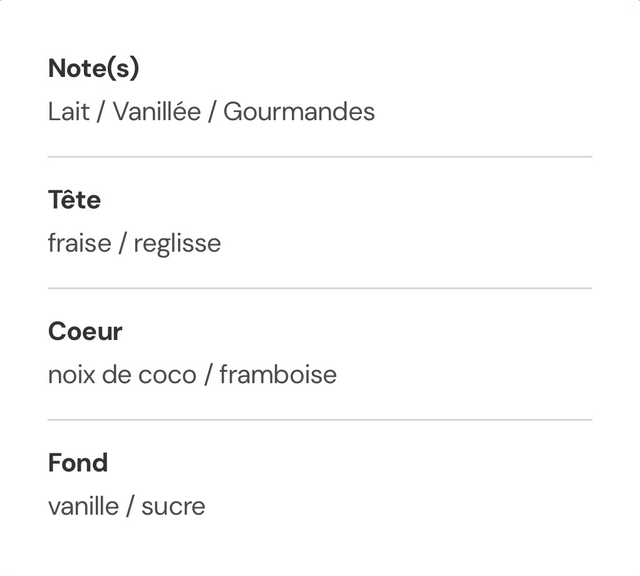Click the reglisse top note
Screen dimensions: 640x576
(177, 243)
